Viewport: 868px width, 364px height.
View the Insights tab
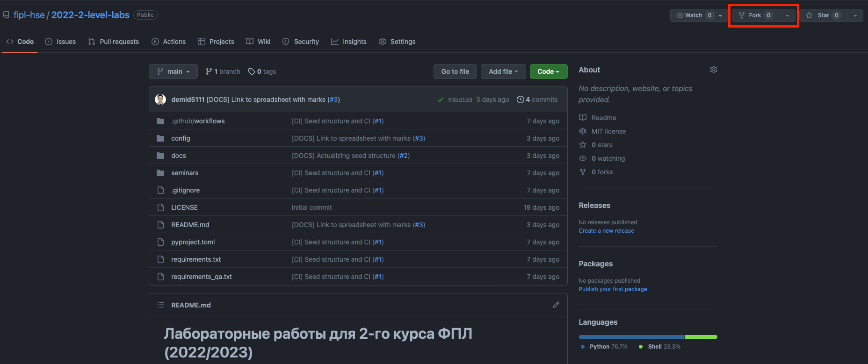tap(349, 42)
